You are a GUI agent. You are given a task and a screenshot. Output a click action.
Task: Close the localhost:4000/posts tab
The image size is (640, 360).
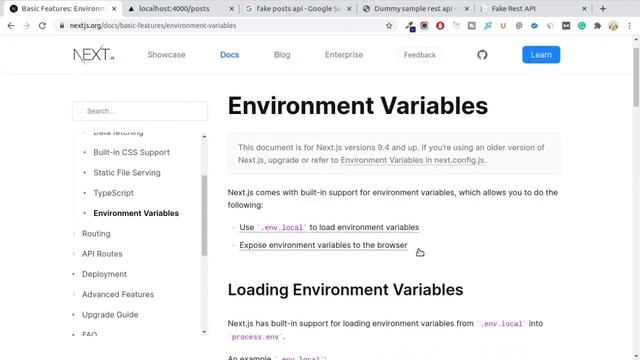pos(231,9)
